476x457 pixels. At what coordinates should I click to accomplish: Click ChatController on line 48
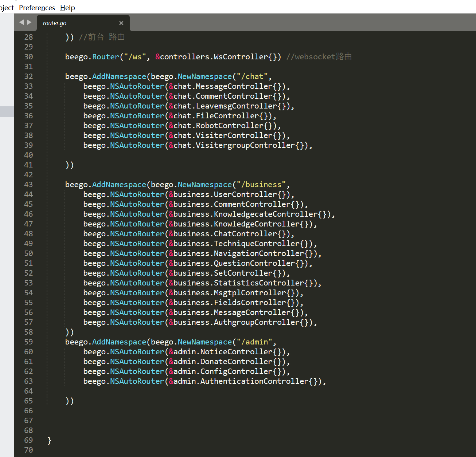(x=245, y=234)
